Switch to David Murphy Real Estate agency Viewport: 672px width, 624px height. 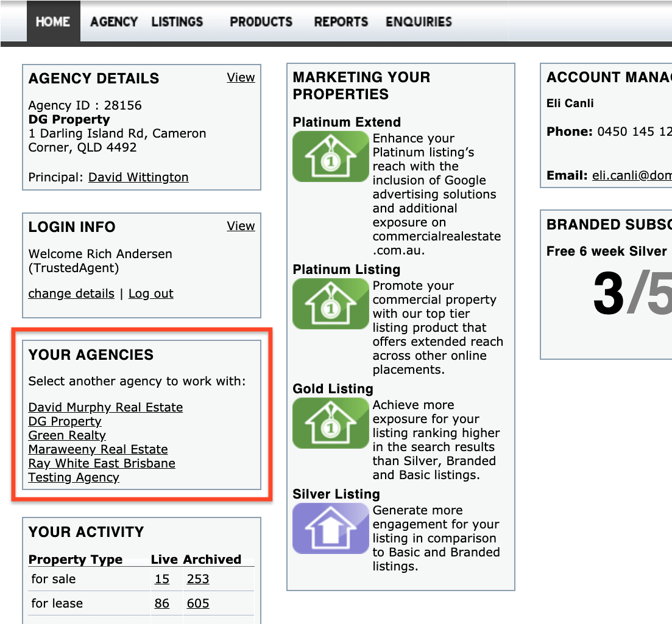pyautogui.click(x=105, y=407)
